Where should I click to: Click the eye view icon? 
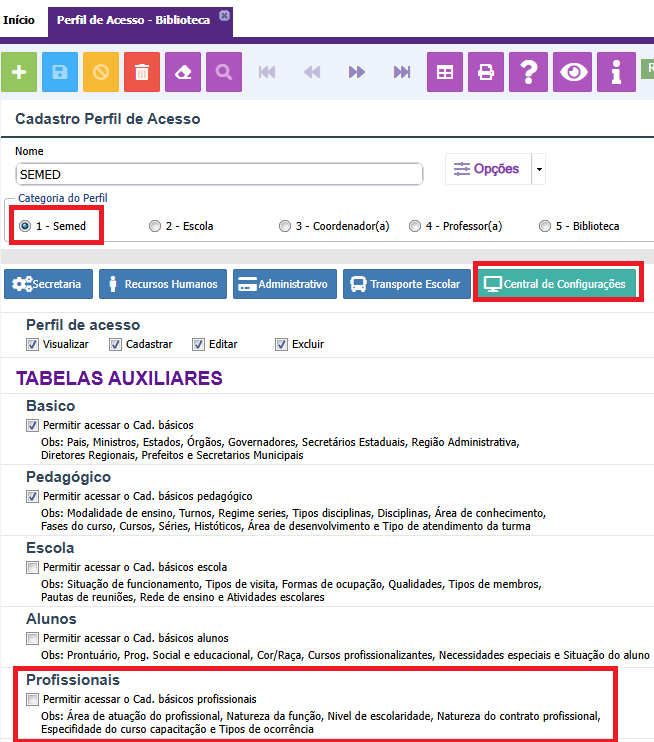click(x=574, y=72)
